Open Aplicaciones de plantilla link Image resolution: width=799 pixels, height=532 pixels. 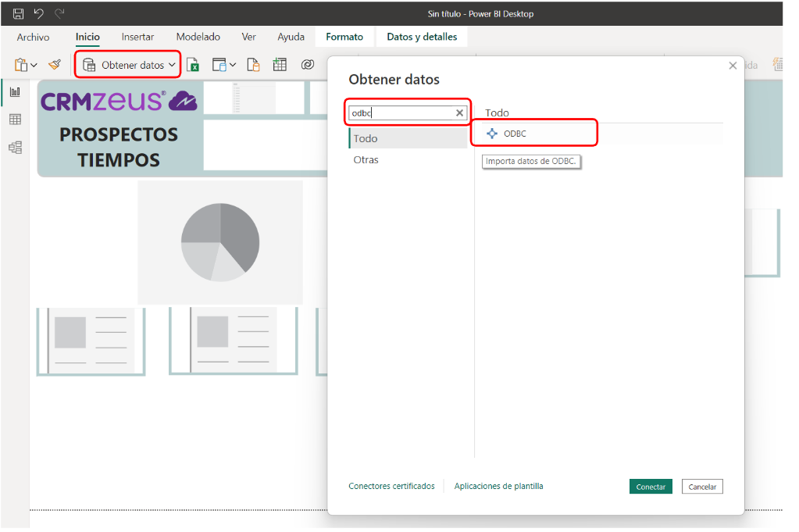point(499,486)
